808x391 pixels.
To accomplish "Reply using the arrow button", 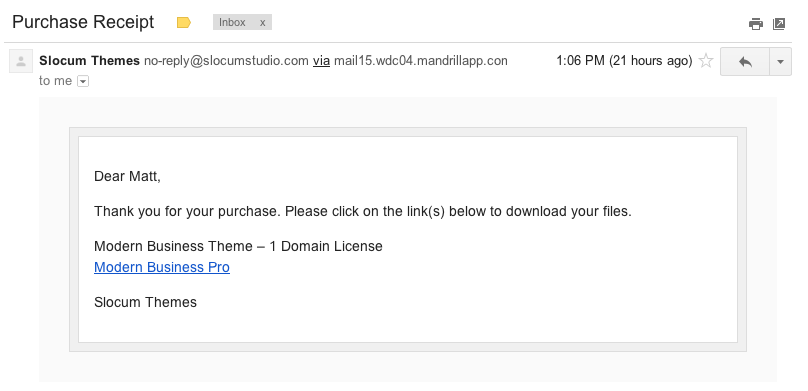I will pos(745,62).
